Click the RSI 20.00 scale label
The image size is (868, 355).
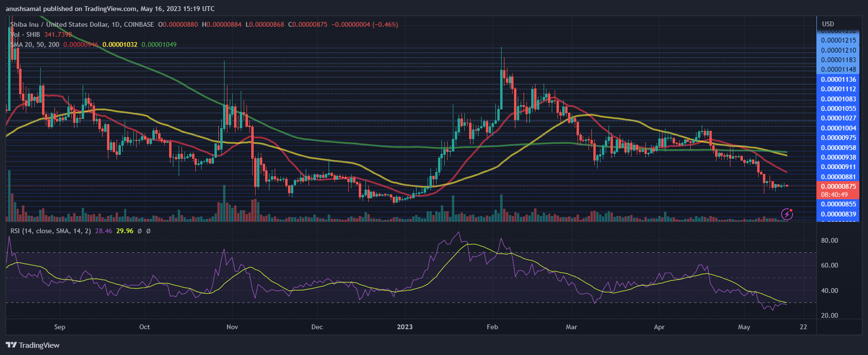click(x=829, y=315)
